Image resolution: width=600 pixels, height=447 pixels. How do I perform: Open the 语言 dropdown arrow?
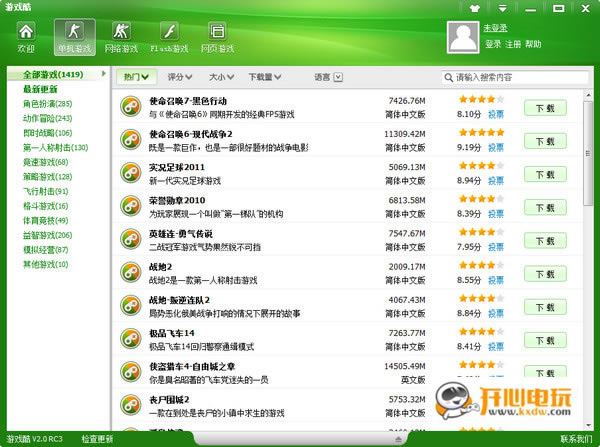(x=338, y=77)
